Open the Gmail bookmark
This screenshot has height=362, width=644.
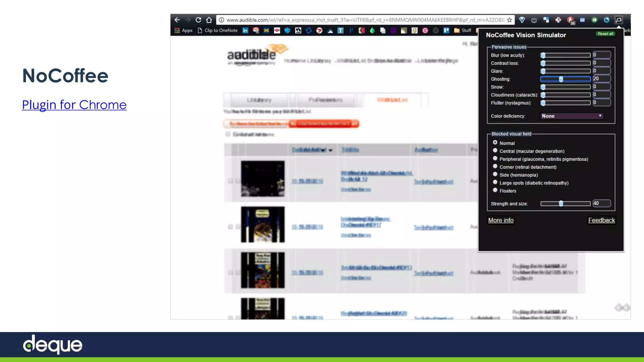tap(256, 30)
